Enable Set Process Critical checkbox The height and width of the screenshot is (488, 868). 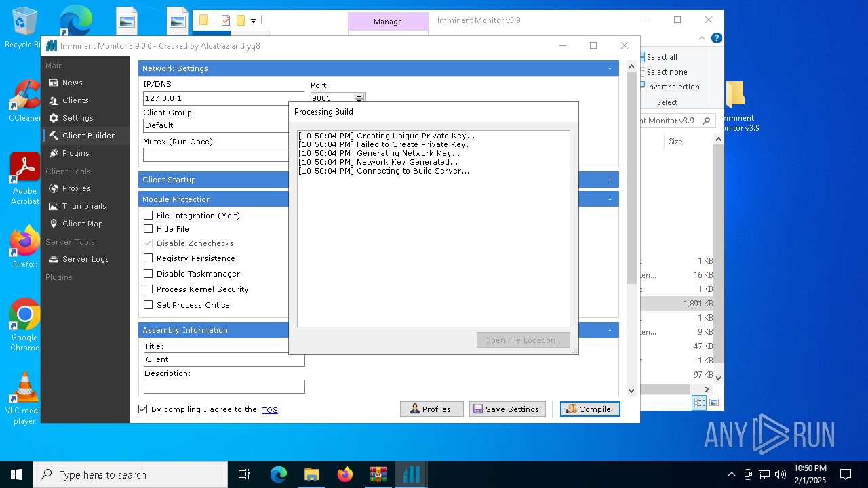click(x=148, y=305)
